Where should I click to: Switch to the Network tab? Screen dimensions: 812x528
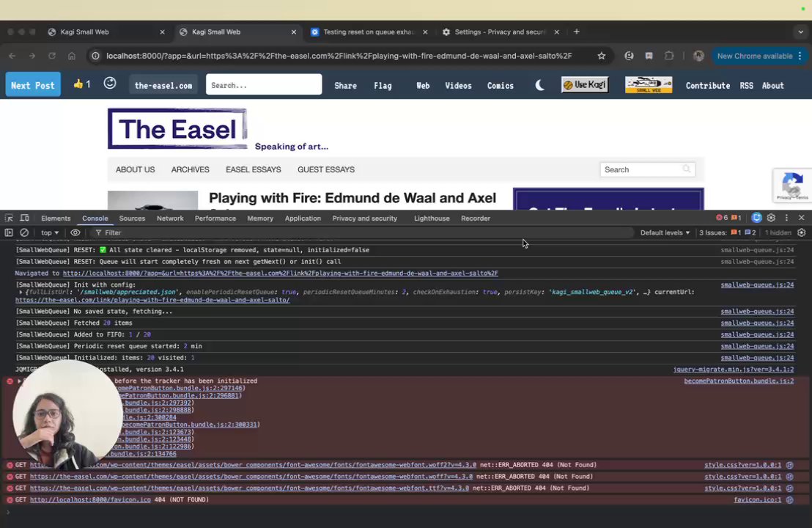170,218
